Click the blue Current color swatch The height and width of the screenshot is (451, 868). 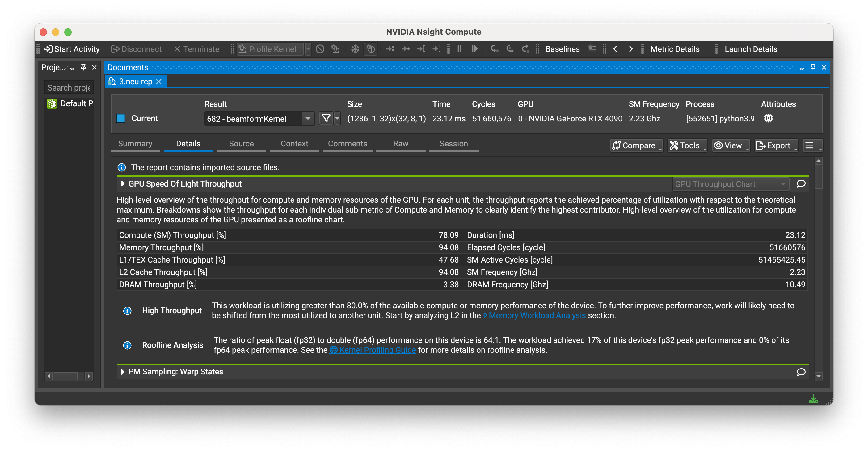tap(121, 118)
